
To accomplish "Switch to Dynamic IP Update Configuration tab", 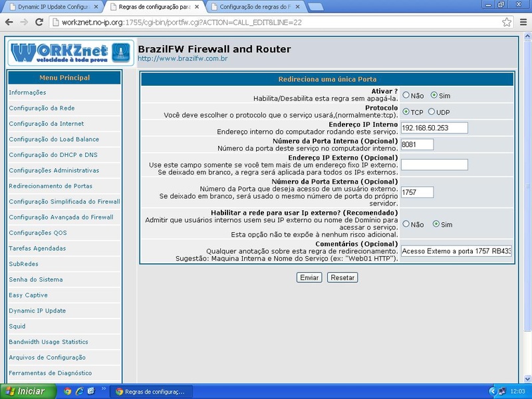I will click(x=54, y=7).
